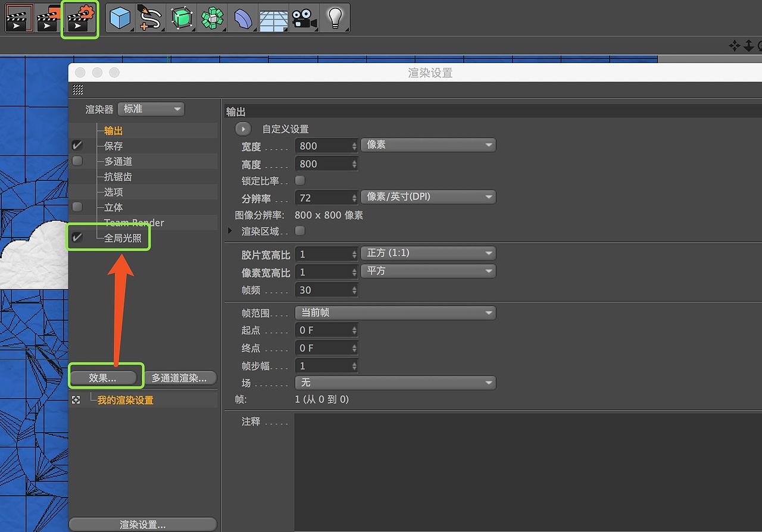Screen dimensions: 762x532
Task: Add a Camera object
Action: 304,18
